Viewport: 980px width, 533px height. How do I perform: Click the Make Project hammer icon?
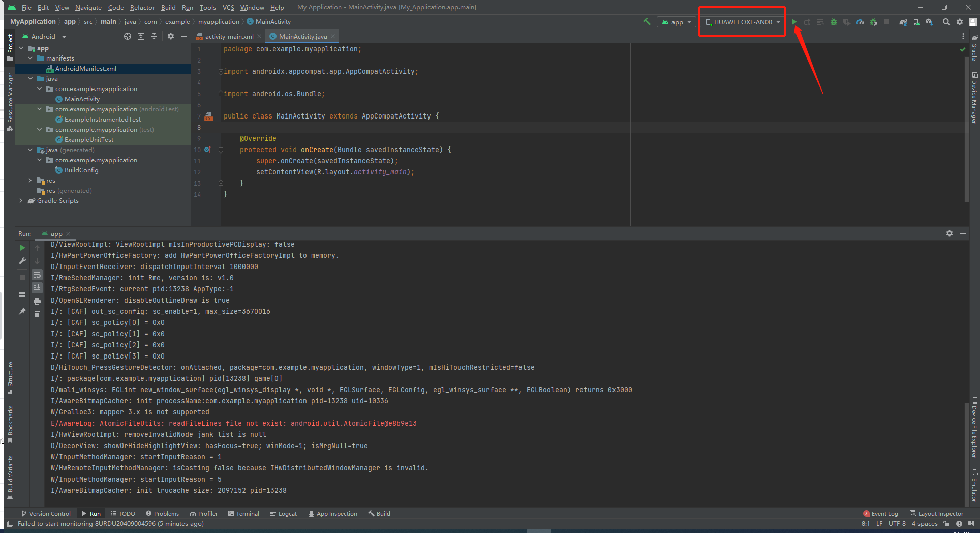(647, 22)
